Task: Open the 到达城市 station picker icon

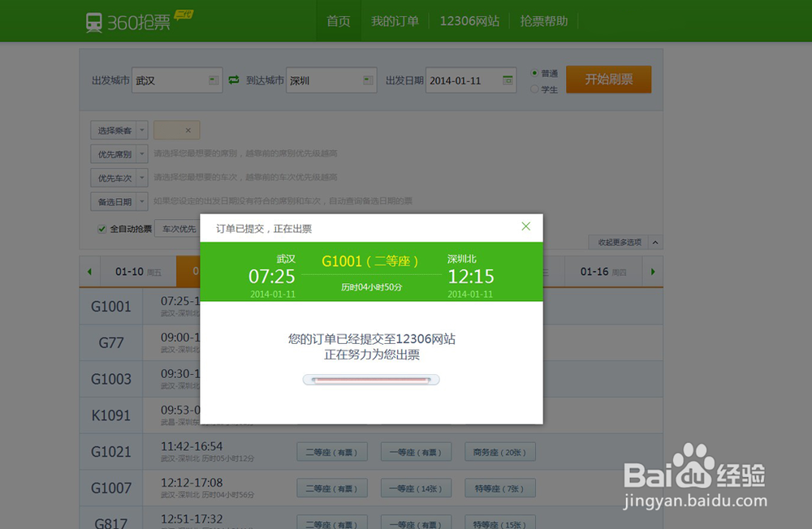Action: (x=368, y=80)
